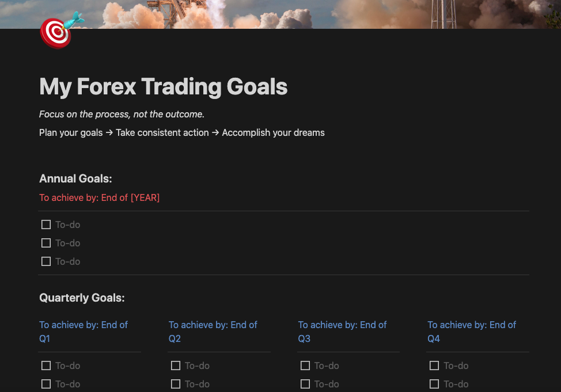Select the 'My Forex Trading Goals' page title
The image size is (561, 392).
coord(163,87)
